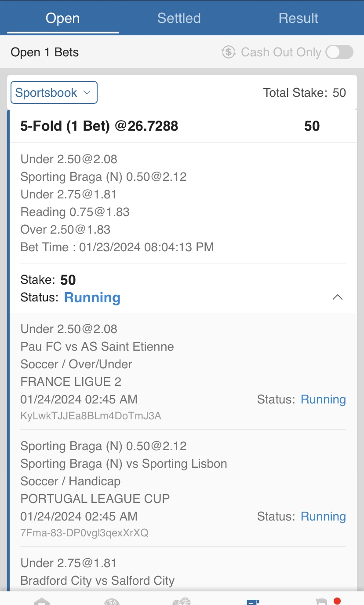The image size is (364, 605).
Task: Select the Open tab
Action: [x=63, y=18]
